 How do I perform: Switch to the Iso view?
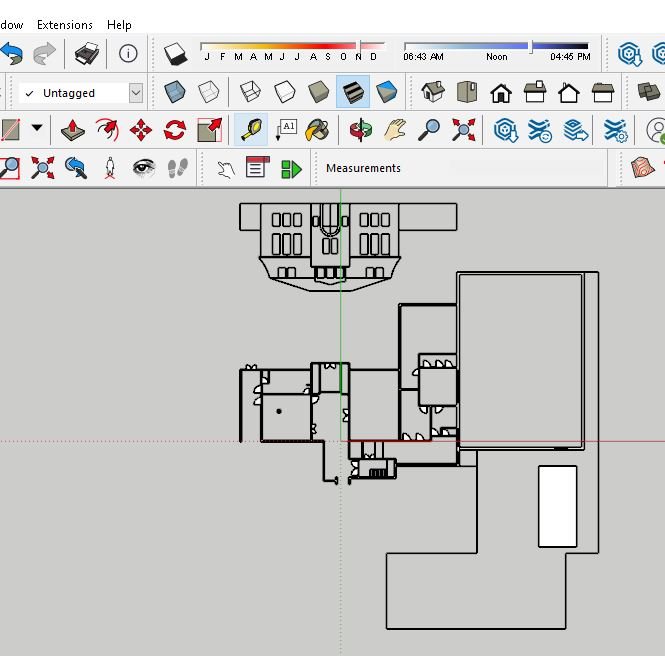pyautogui.click(x=433, y=92)
